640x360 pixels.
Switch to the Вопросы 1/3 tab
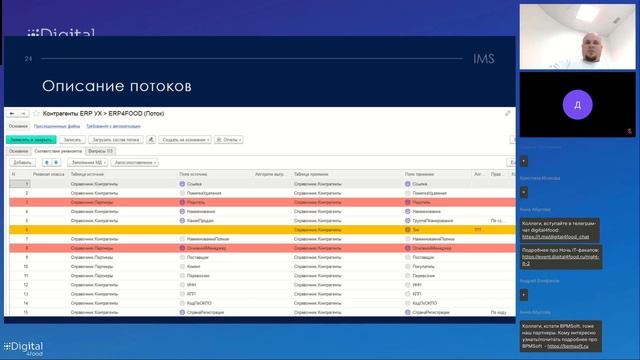(x=100, y=151)
